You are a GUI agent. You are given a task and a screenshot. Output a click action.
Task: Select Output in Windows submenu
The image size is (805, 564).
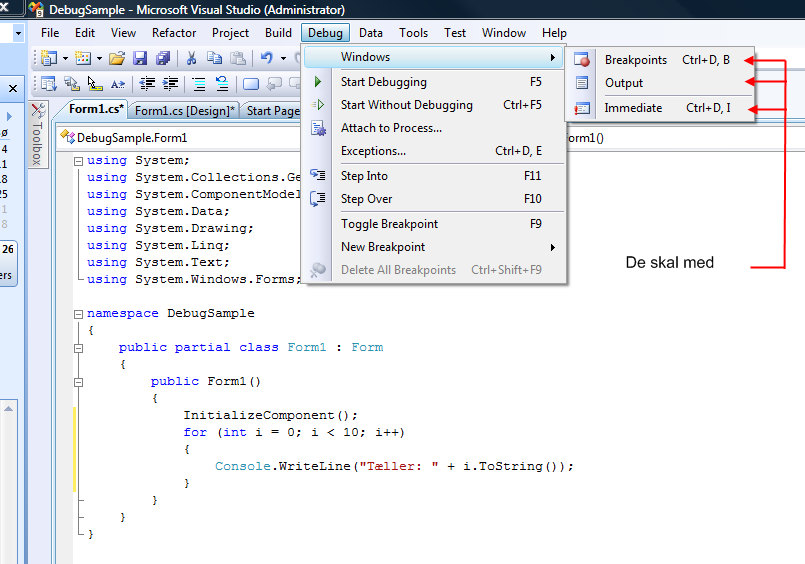(660, 83)
